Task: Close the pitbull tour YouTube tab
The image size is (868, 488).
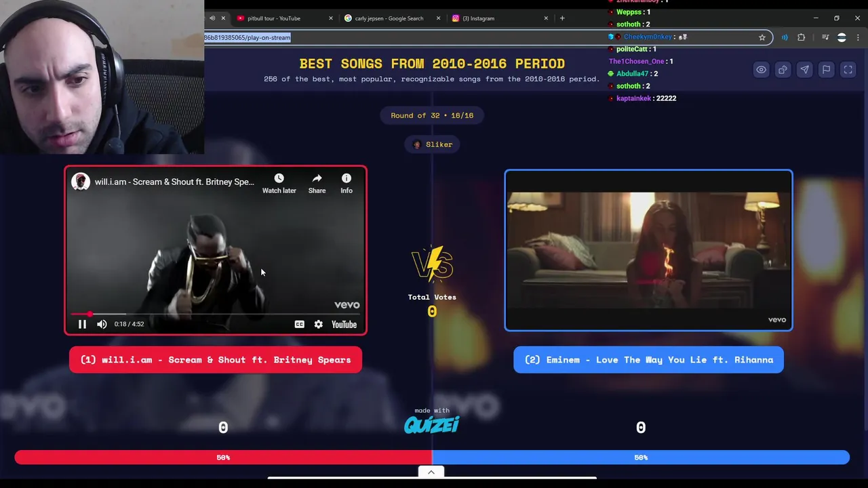Action: [331, 18]
